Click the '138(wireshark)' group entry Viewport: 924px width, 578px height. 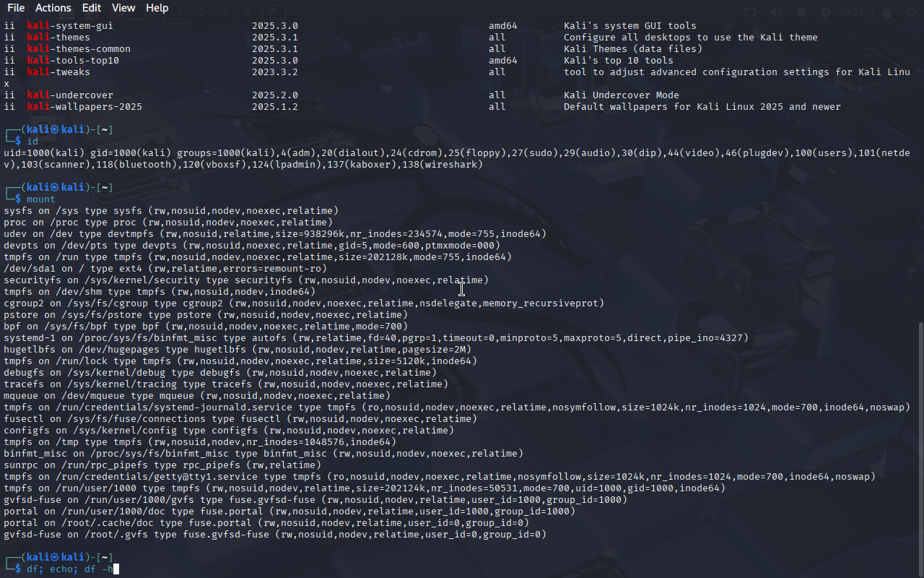pyautogui.click(x=443, y=165)
